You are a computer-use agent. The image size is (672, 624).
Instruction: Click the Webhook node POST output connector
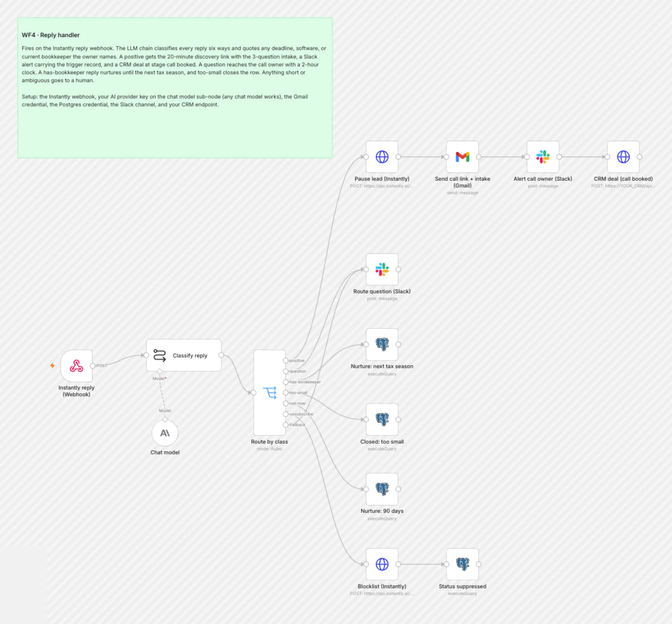tap(93, 366)
